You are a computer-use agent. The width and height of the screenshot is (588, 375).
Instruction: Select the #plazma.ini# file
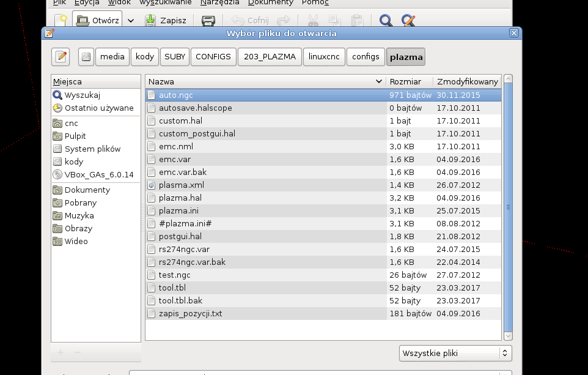point(323,223)
